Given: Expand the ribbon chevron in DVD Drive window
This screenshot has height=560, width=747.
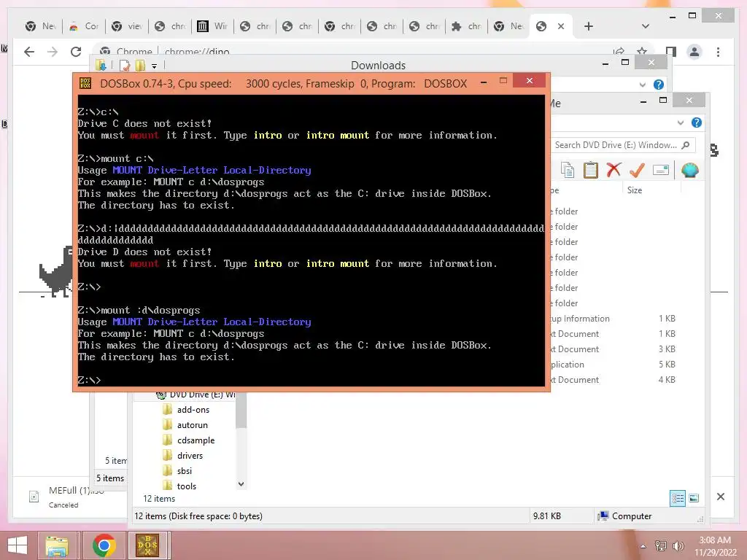Looking at the screenshot, I should pos(681,122).
